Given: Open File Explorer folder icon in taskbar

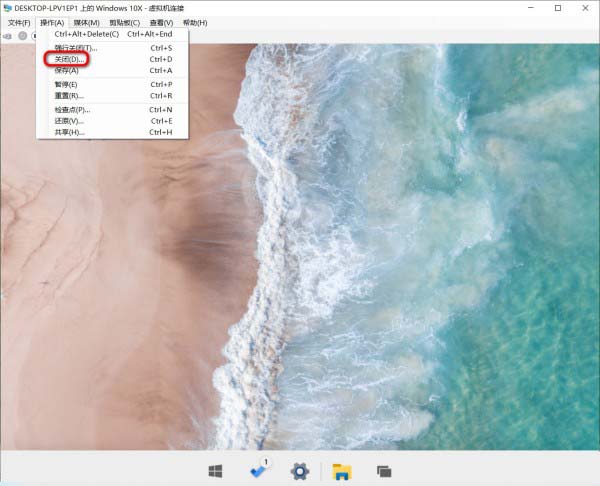Looking at the screenshot, I should (x=342, y=471).
